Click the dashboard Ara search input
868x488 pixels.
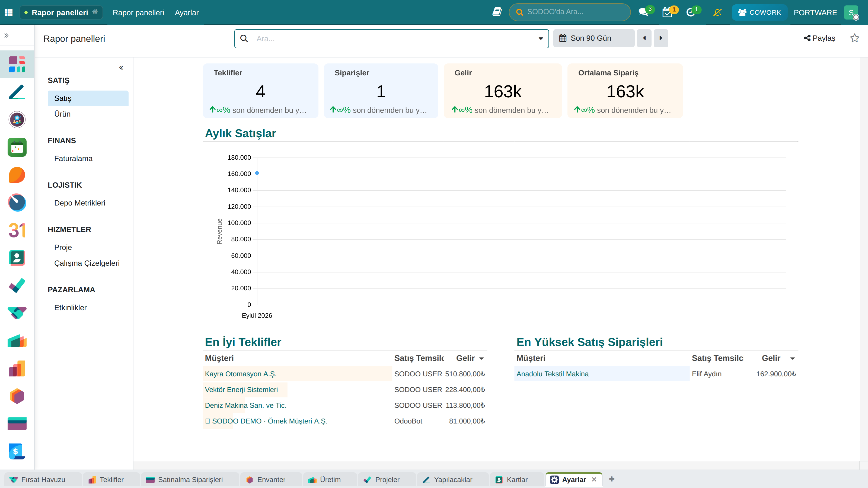(392, 39)
